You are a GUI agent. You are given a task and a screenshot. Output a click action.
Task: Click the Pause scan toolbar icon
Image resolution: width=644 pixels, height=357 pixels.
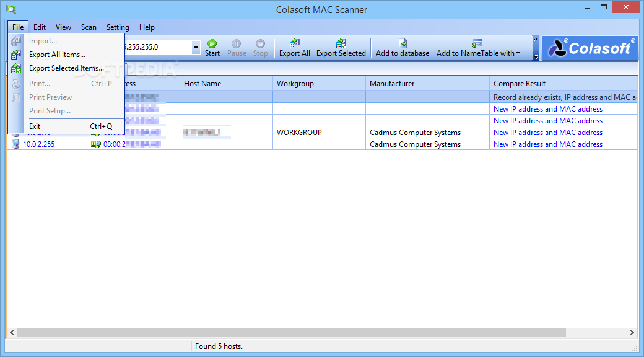pos(237,48)
